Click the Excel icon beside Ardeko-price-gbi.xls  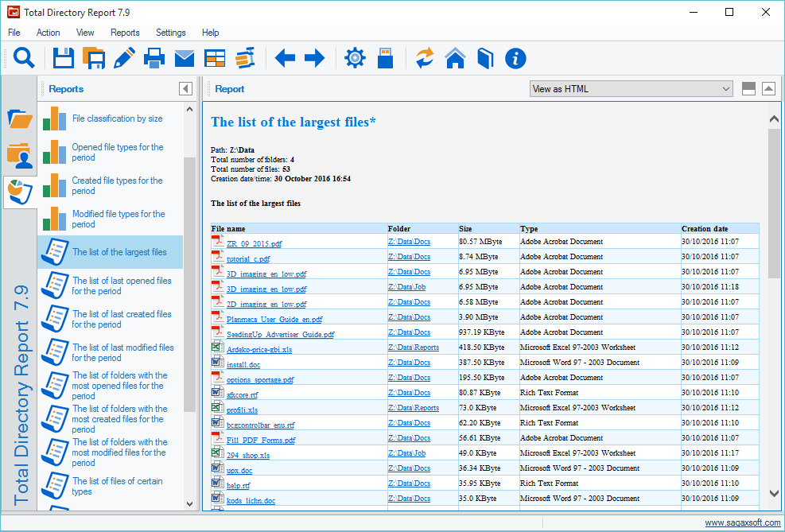click(x=217, y=348)
